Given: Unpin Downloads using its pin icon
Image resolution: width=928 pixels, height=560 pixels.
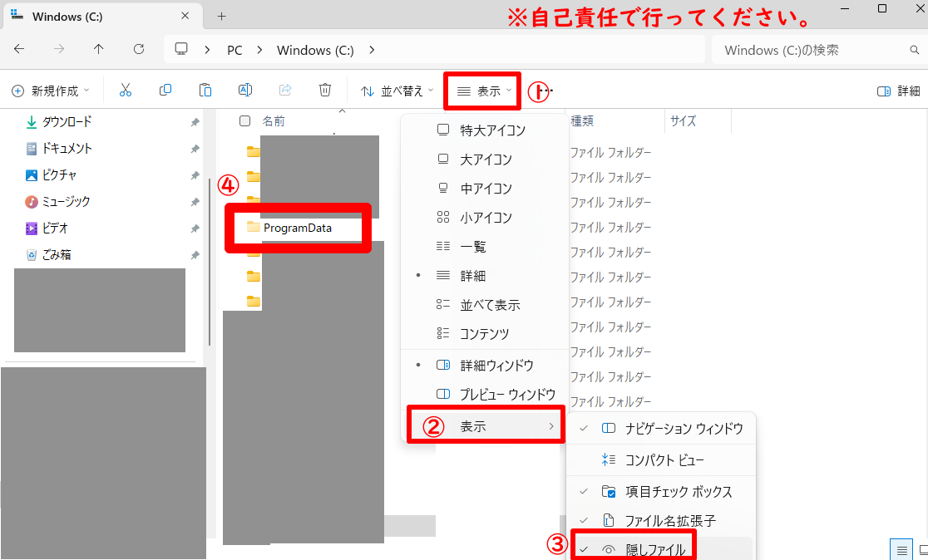Looking at the screenshot, I should coord(195,122).
